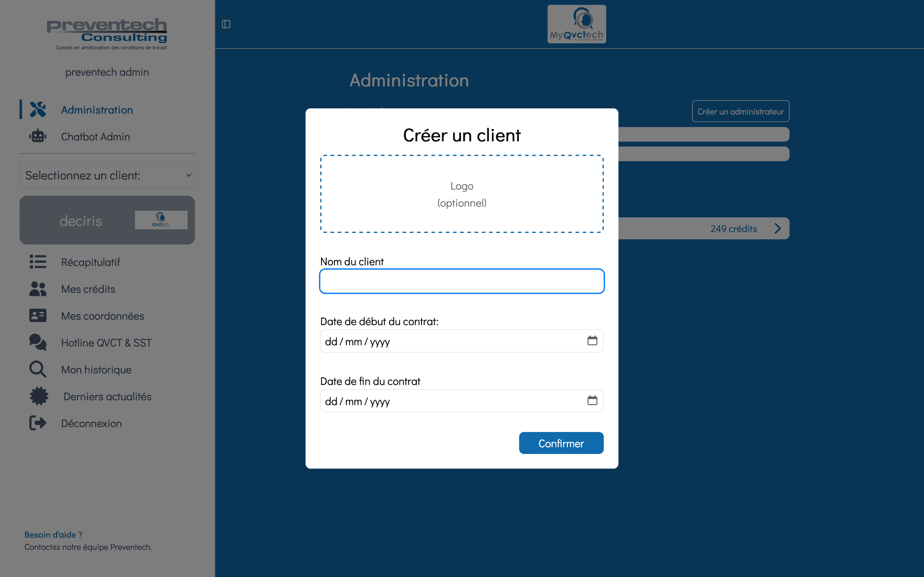The image size is (924, 577).
Task: Open Mes crédits menu item
Action: tap(88, 289)
